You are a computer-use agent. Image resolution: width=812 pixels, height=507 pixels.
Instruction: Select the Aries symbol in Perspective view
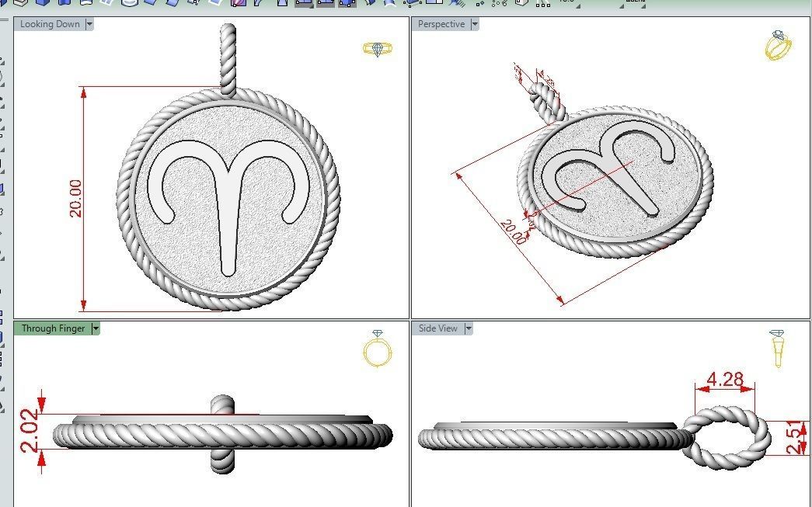[x=608, y=168]
